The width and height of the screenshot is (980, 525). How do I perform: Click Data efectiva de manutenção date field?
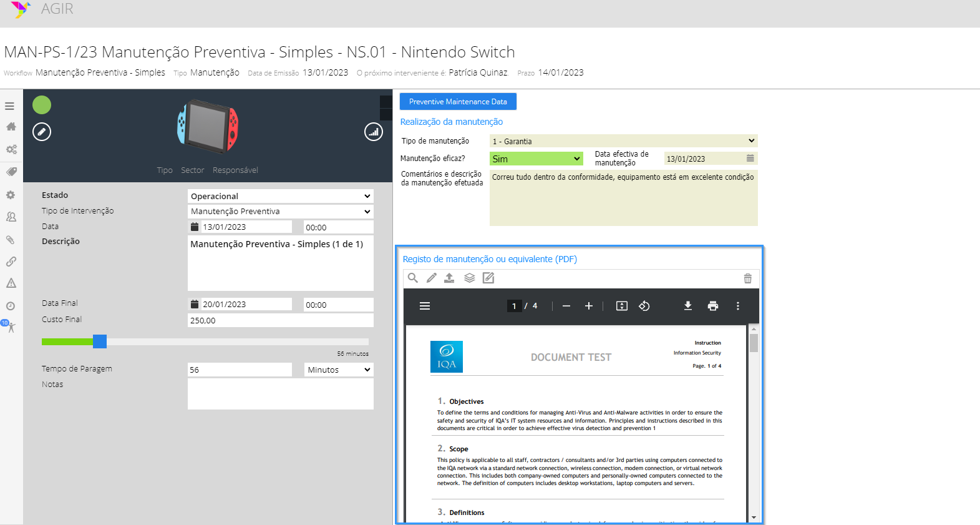711,159
